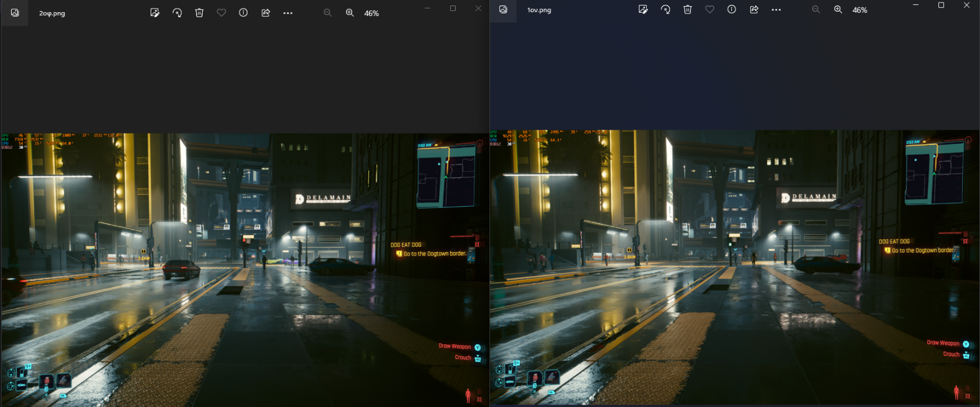
Task: Open the edit image tool in the 2ovp.png window
Action: click(x=155, y=13)
